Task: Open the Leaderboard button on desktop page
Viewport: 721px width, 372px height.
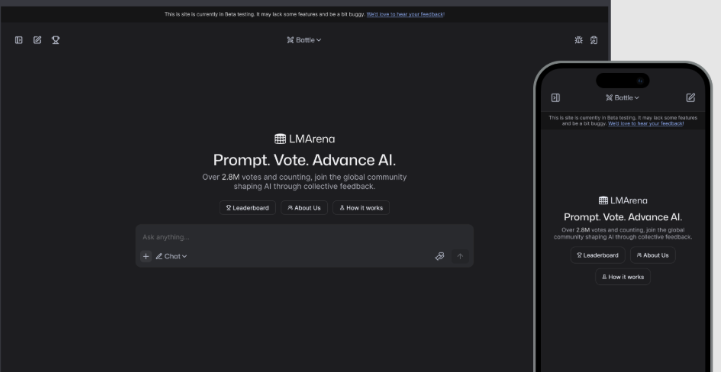Action: pyautogui.click(x=247, y=208)
